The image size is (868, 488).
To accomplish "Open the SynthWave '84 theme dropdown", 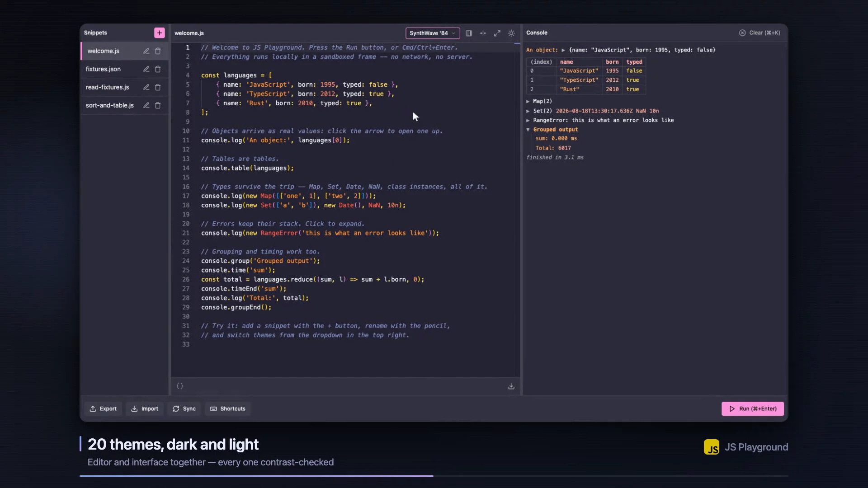I will [433, 33].
